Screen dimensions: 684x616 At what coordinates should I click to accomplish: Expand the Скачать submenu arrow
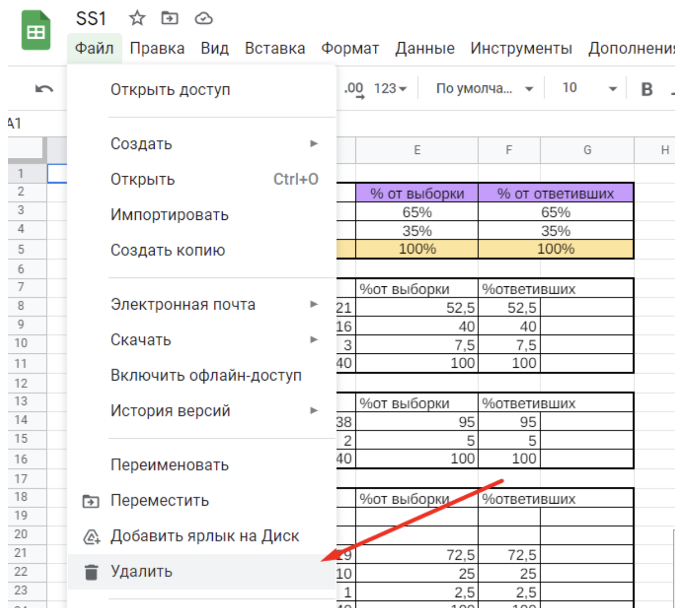pyautogui.click(x=314, y=340)
